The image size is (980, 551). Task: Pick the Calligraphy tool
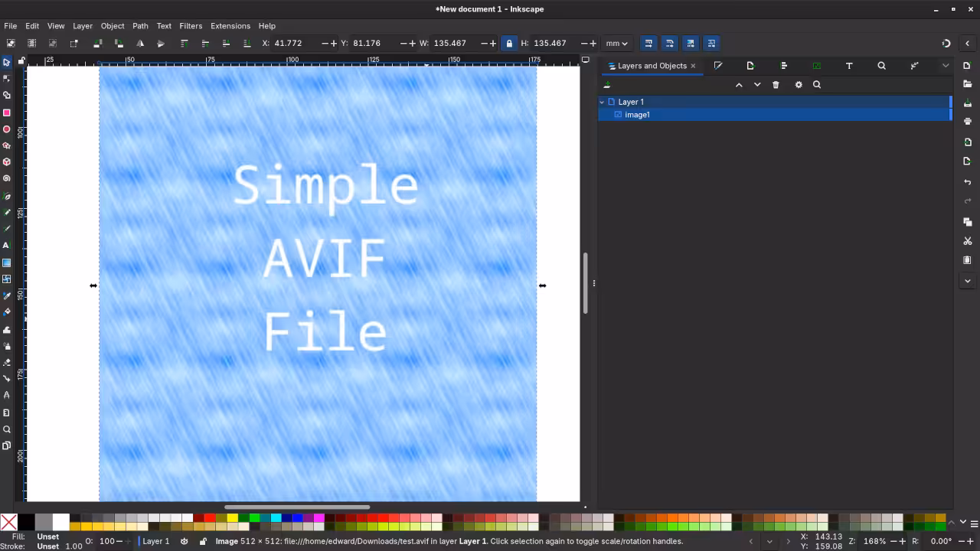pos(7,227)
